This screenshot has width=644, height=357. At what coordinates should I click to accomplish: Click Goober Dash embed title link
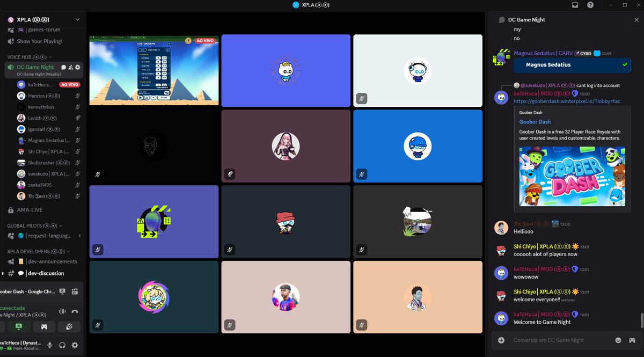tap(535, 122)
